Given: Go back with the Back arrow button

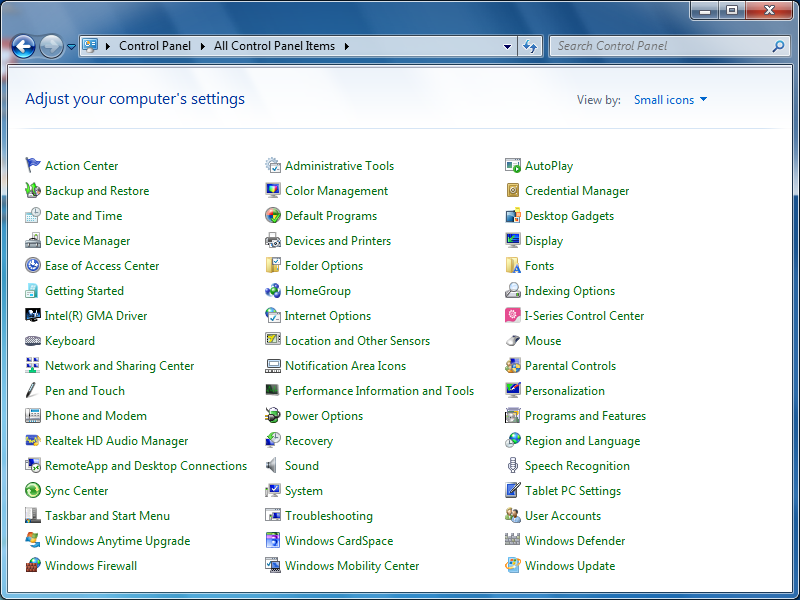Looking at the screenshot, I should click(23, 46).
